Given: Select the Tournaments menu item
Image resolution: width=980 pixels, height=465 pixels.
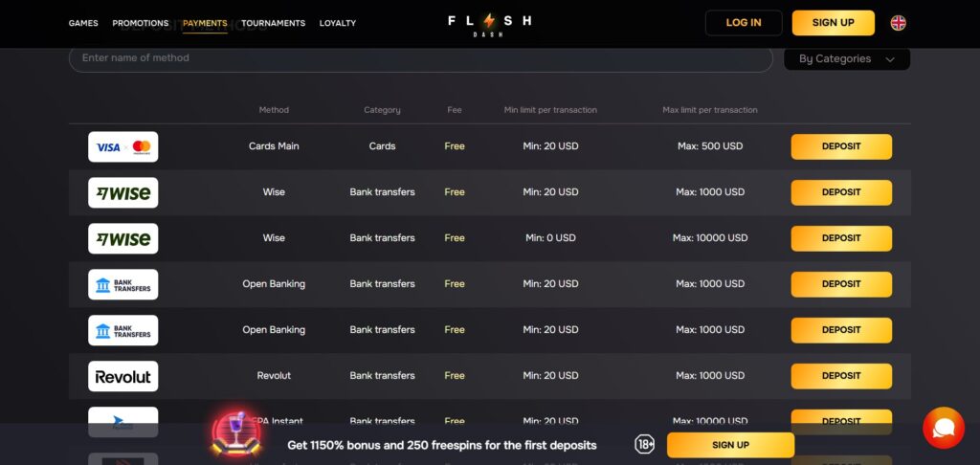Looking at the screenshot, I should pos(273,23).
